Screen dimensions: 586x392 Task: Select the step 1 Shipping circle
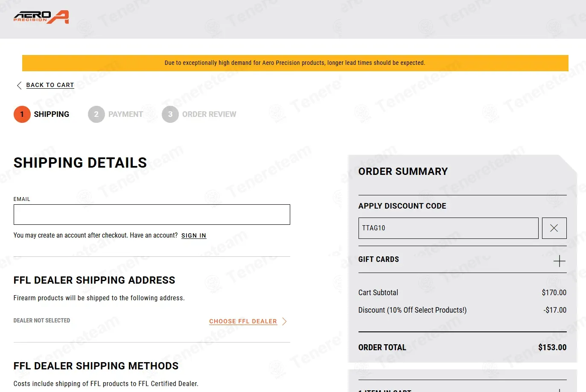[22, 114]
